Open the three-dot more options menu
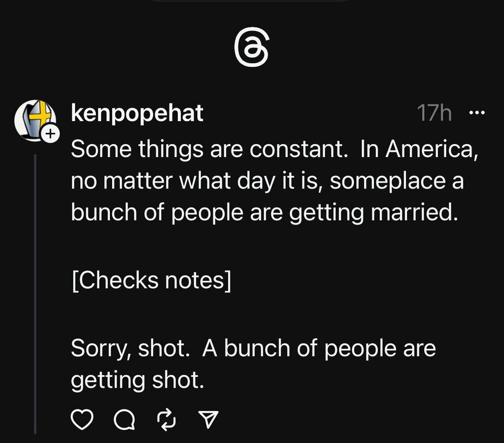Viewport: 504px width, 443px height. (x=476, y=113)
